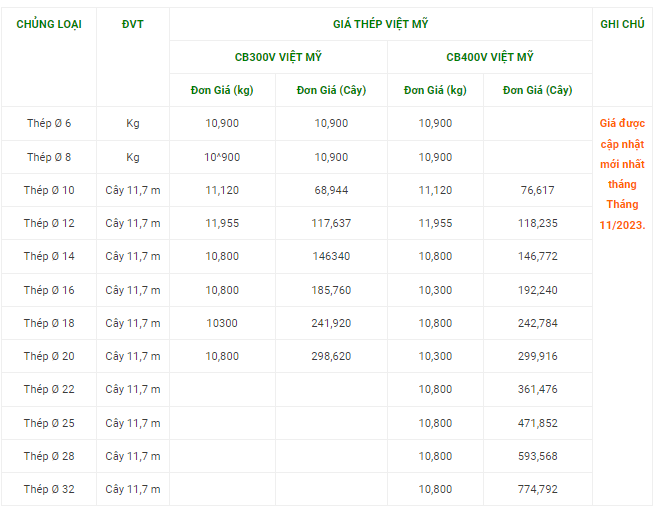Viewport: 662px width, 515px height.
Task: Click the 471,852 price cell
Action: click(x=538, y=423)
